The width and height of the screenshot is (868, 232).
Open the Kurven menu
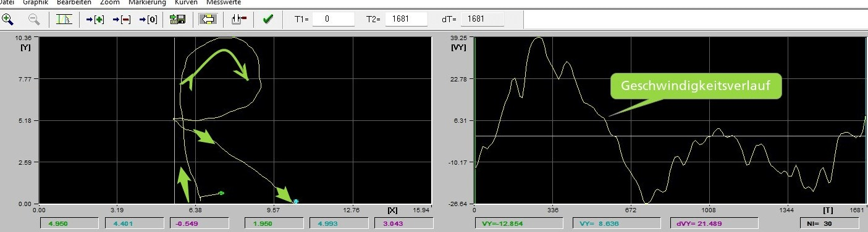click(x=186, y=2)
